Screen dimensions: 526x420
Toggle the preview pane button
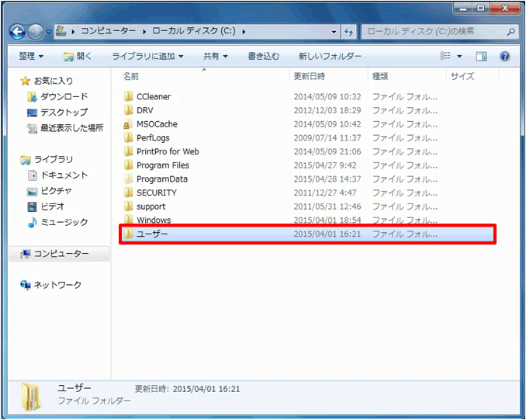481,56
